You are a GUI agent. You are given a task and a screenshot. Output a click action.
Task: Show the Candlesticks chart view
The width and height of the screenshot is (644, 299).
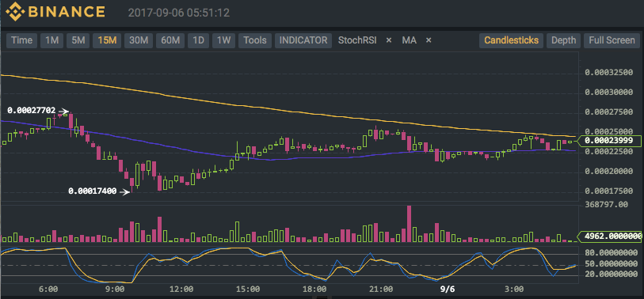click(x=512, y=40)
